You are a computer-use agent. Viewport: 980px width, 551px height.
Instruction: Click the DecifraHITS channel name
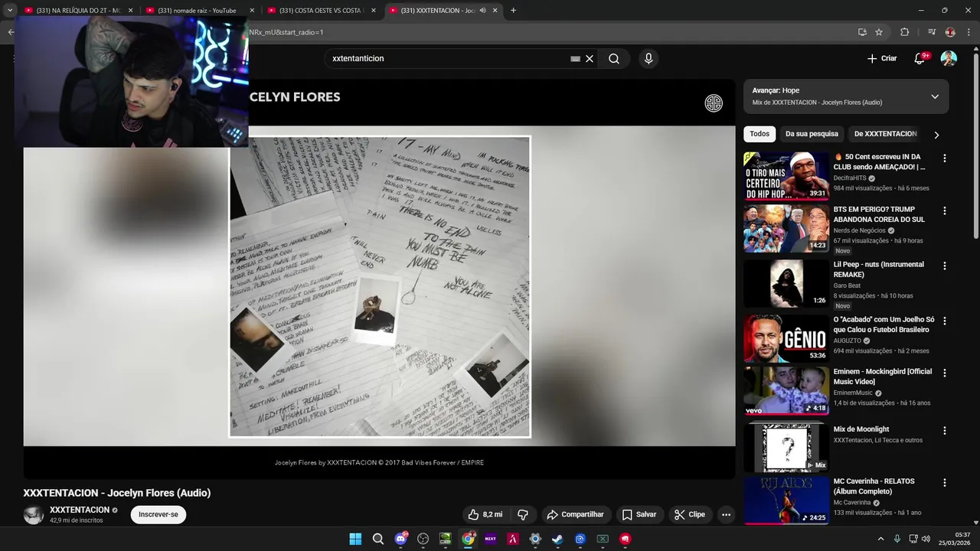click(x=850, y=178)
